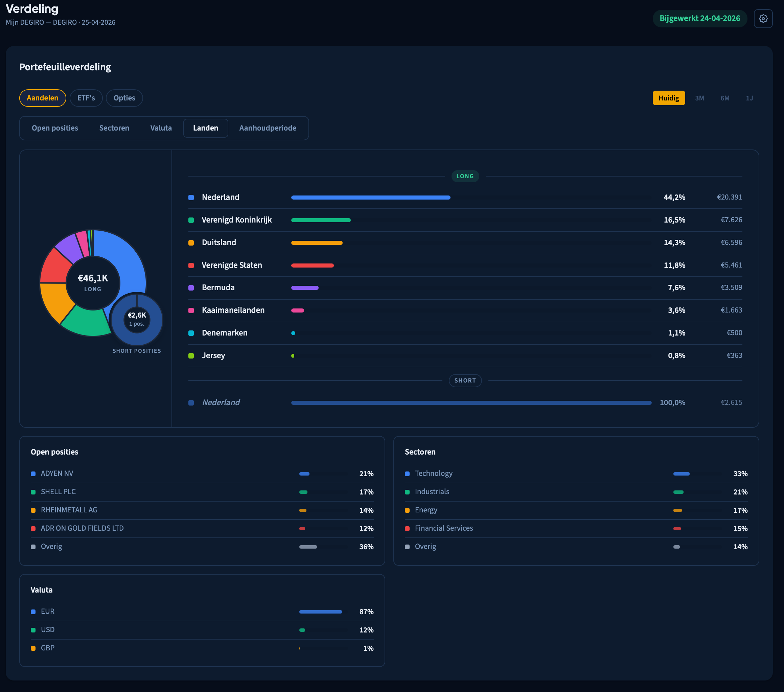This screenshot has width=784, height=692.
Task: Open the Sectoren tab
Action: 114,128
